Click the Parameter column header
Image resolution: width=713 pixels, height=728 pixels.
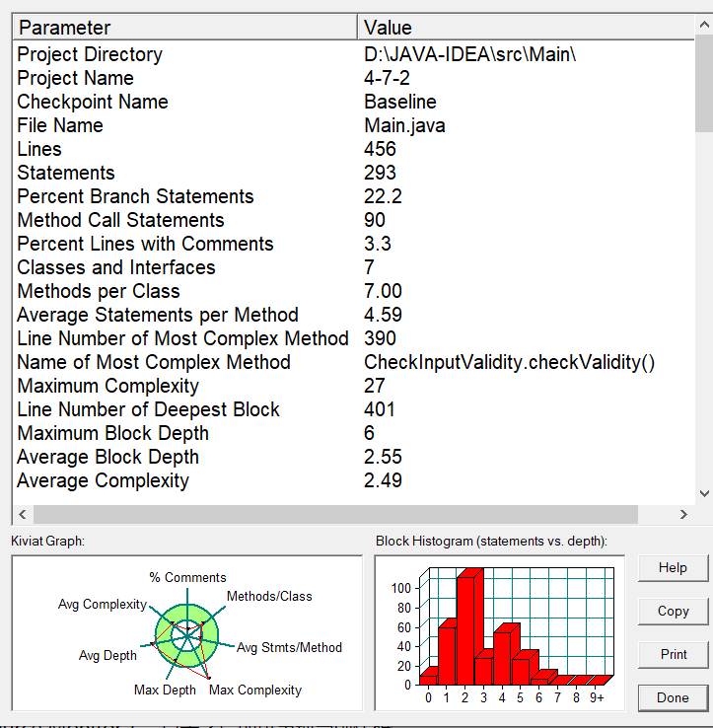click(x=184, y=28)
